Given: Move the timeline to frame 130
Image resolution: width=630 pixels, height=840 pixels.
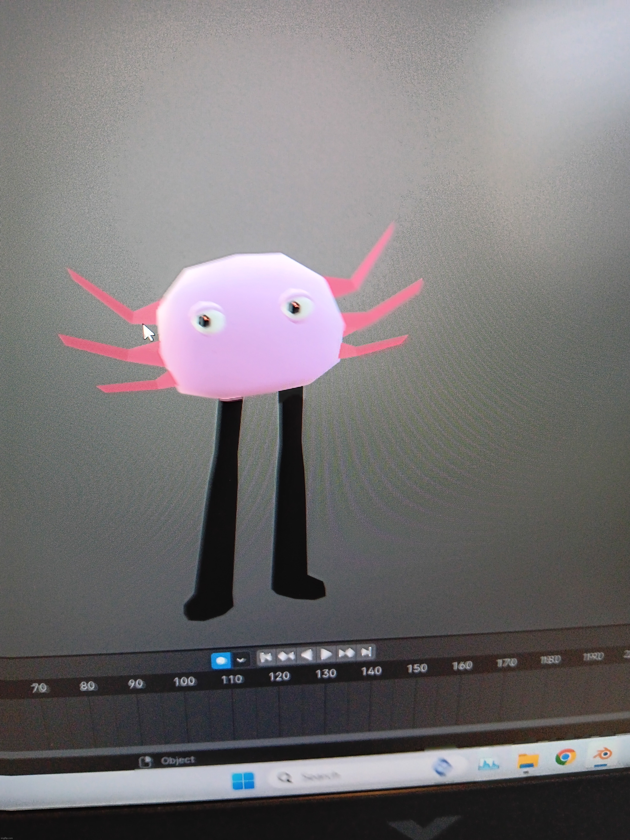Looking at the screenshot, I should pyautogui.click(x=326, y=673).
